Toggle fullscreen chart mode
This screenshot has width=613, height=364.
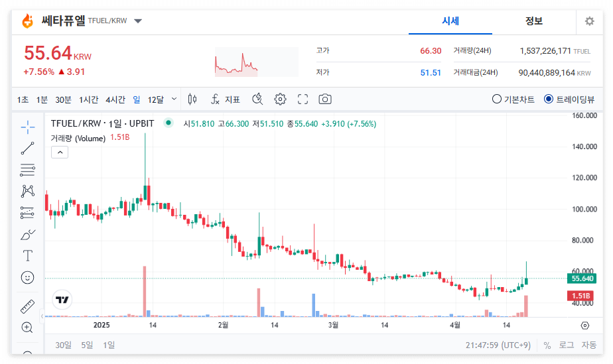point(303,99)
